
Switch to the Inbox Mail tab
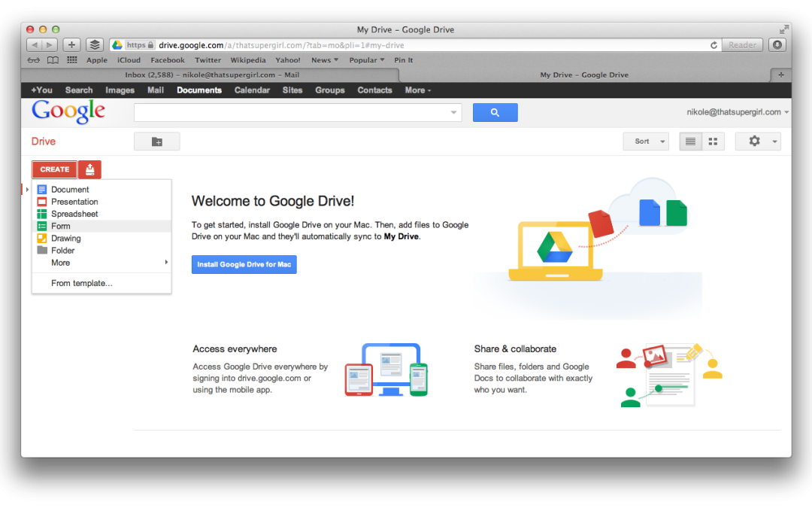point(211,75)
